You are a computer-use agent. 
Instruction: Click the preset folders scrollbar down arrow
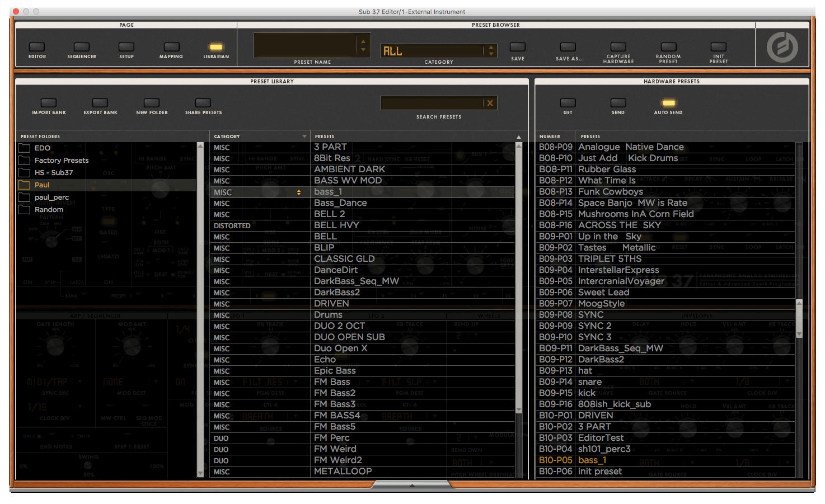pos(200,473)
